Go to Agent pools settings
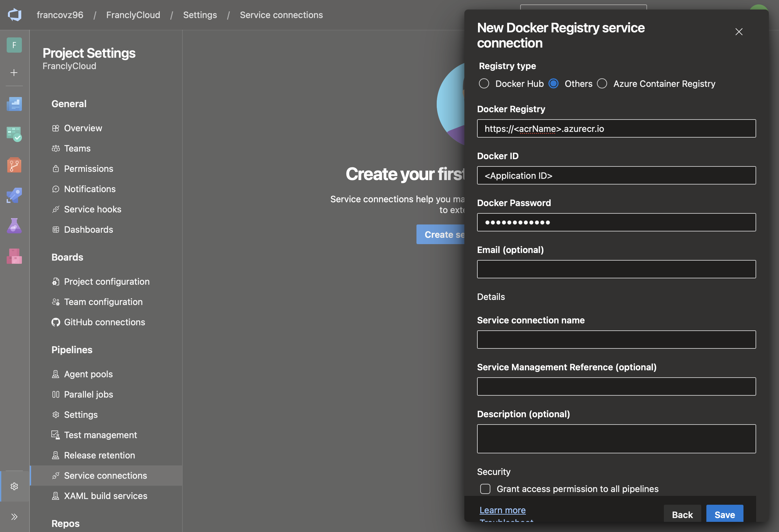The image size is (779, 532). coord(88,374)
